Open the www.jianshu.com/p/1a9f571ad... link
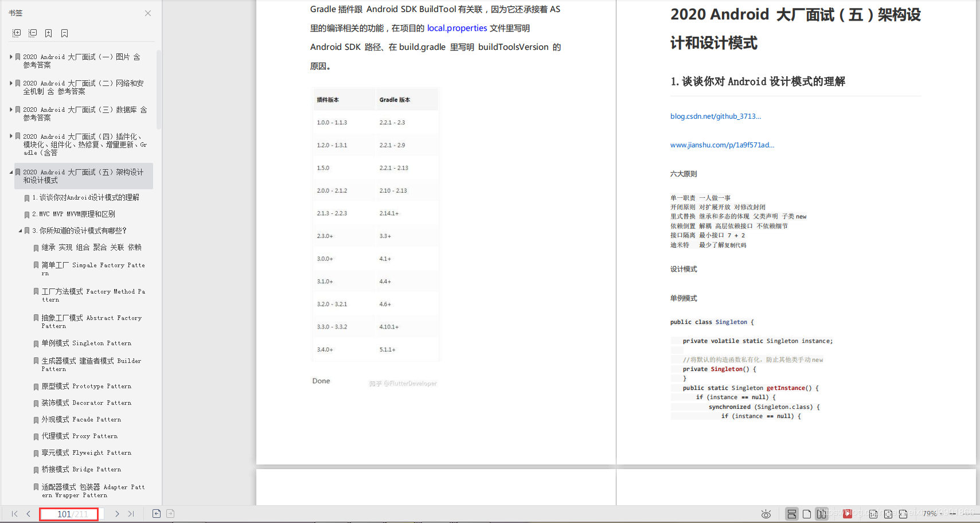980x523 pixels. click(x=722, y=145)
